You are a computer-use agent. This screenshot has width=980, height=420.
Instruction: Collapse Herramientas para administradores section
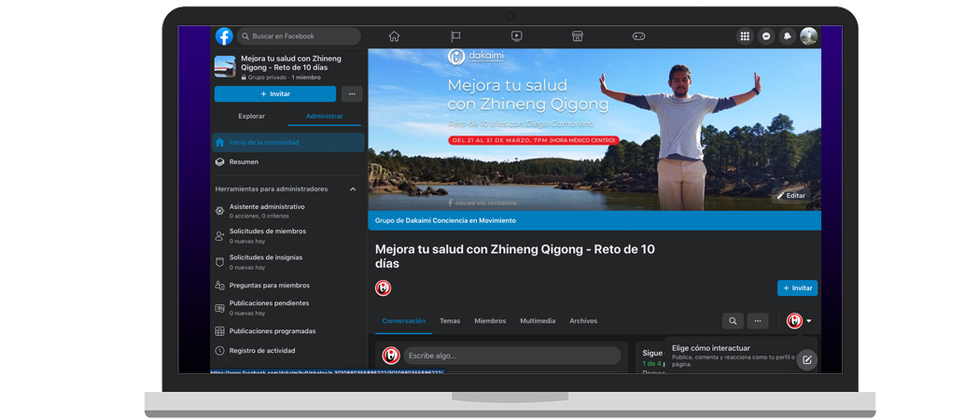[353, 189]
